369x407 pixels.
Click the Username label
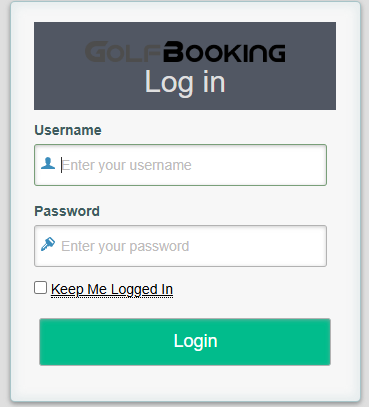click(68, 130)
